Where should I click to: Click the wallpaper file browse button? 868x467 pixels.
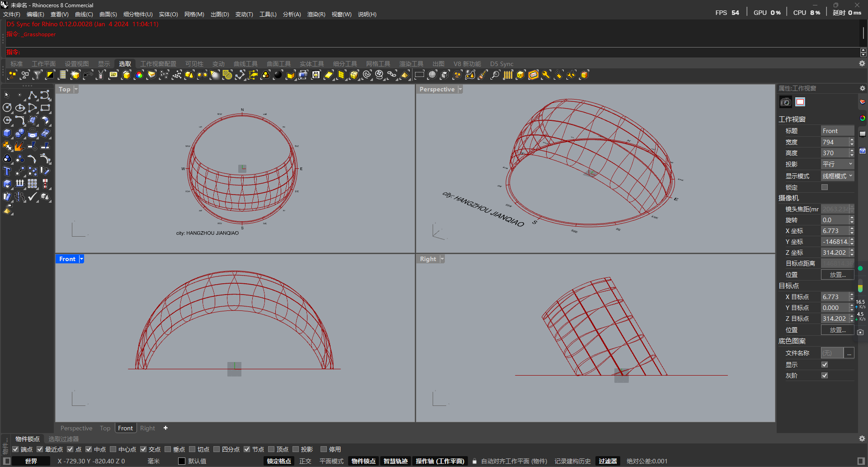coord(849,353)
